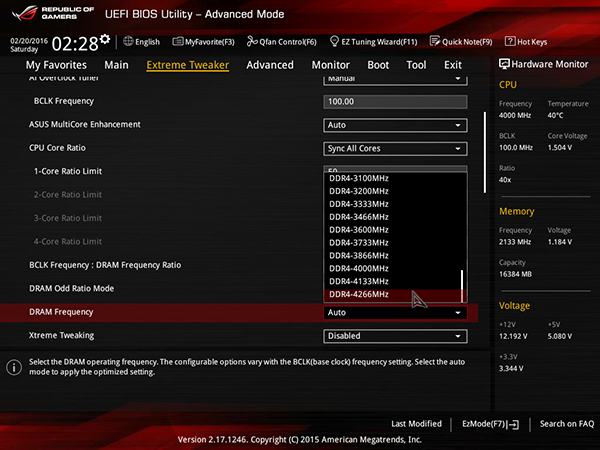Open the Tool tab
This screenshot has width=600, height=450.
(416, 65)
